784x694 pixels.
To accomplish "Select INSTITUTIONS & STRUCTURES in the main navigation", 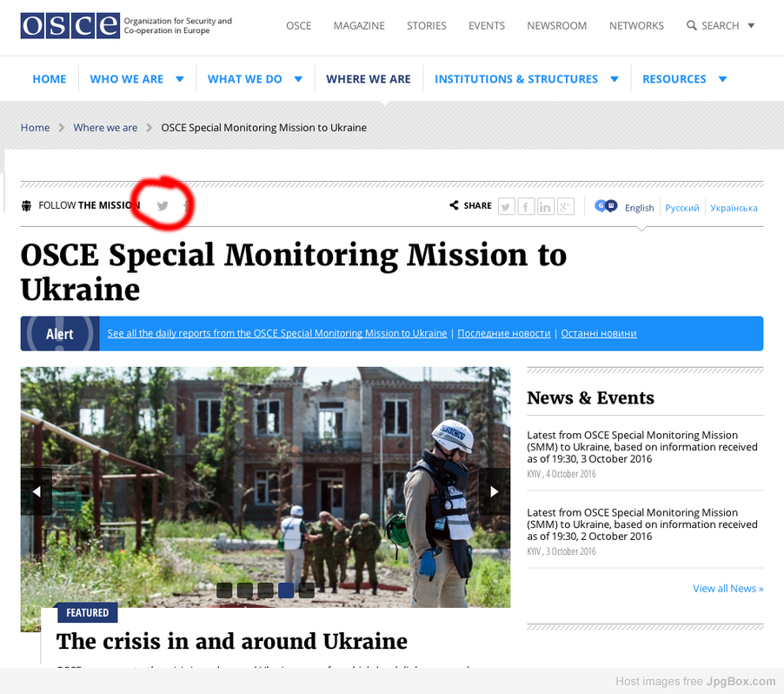I will pos(516,79).
